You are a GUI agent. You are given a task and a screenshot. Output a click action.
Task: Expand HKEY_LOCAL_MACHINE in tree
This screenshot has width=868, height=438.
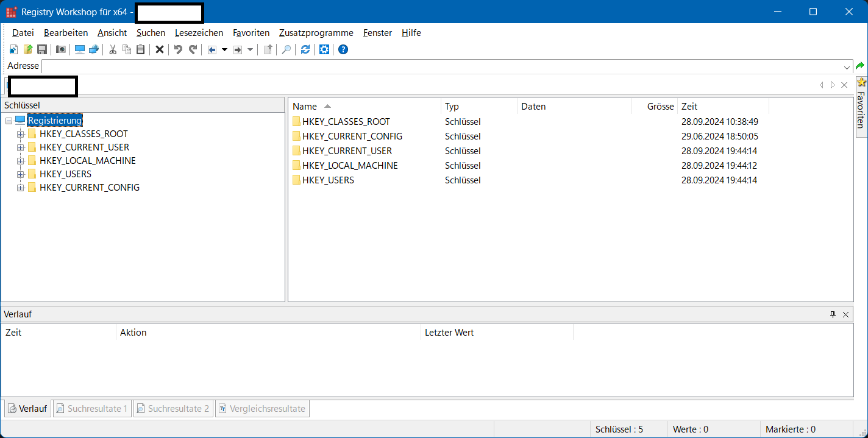point(21,161)
